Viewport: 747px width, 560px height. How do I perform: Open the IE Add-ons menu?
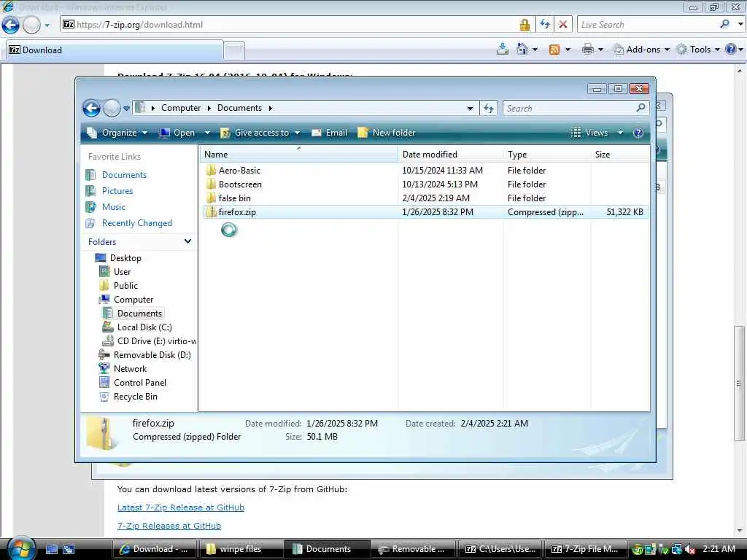[642, 49]
